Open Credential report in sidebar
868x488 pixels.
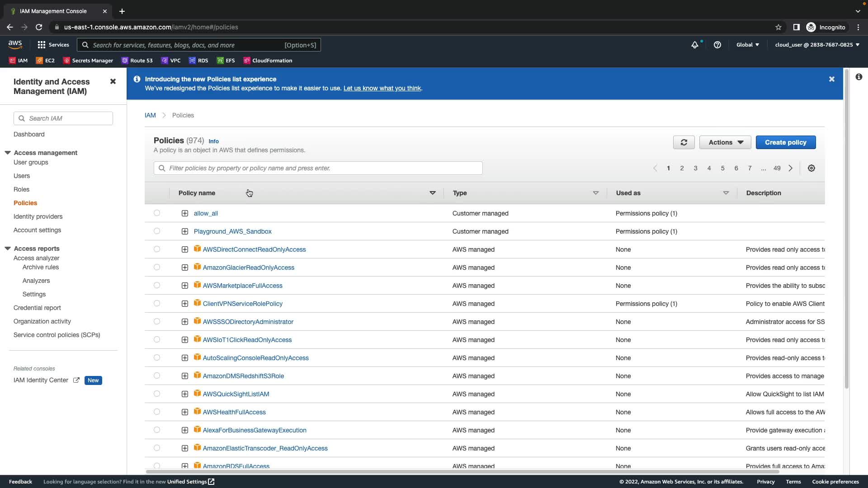pos(37,308)
